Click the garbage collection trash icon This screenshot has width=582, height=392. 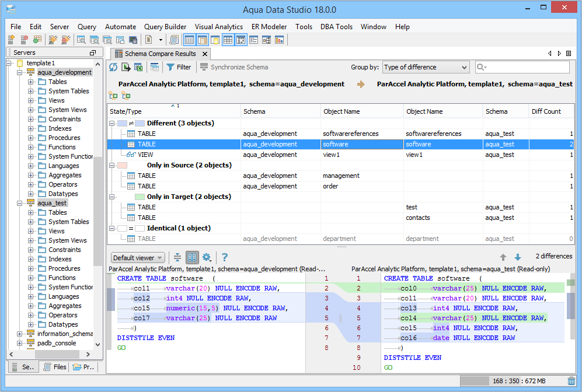571,381
